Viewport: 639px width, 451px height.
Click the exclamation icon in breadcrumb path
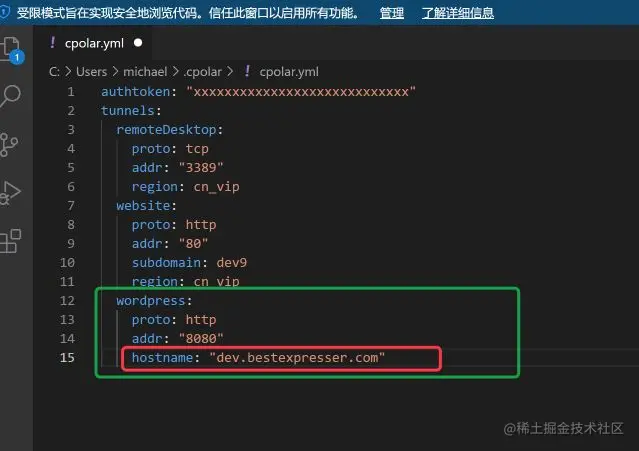pyautogui.click(x=247, y=71)
